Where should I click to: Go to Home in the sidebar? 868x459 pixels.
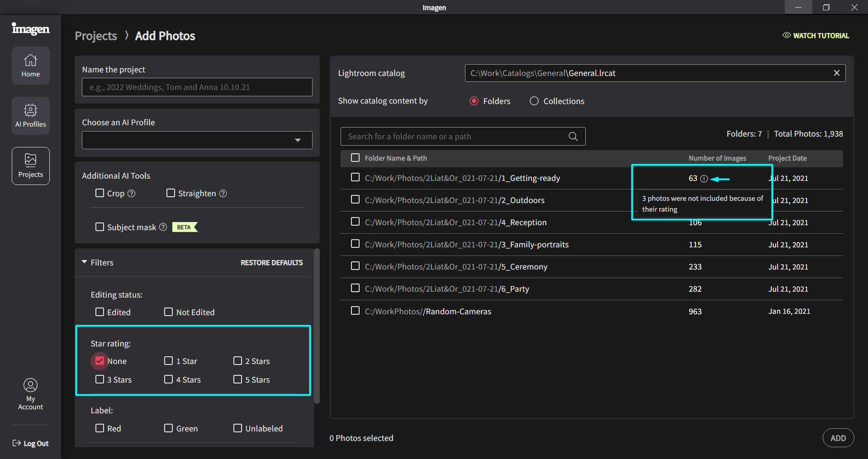point(31,66)
